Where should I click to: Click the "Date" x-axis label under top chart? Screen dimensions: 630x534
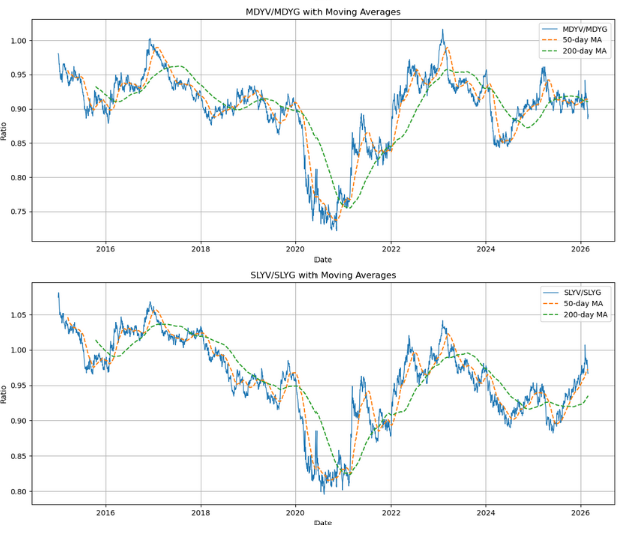(320, 260)
